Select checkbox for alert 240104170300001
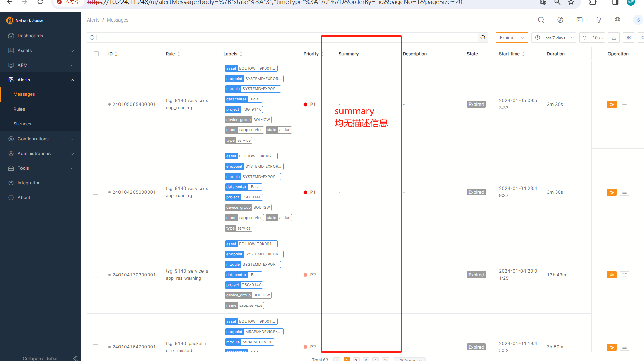The height and width of the screenshot is (361, 644). tap(96, 275)
